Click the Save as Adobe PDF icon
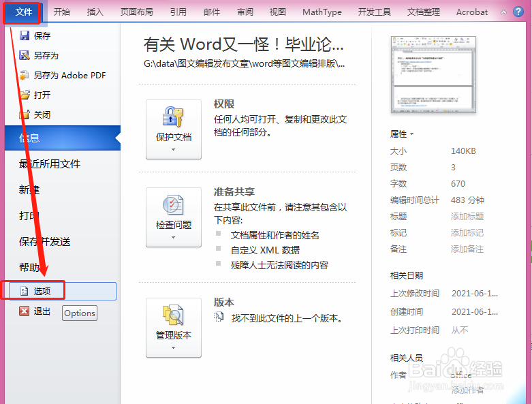Screen dimensions: 532x404 click(24, 75)
